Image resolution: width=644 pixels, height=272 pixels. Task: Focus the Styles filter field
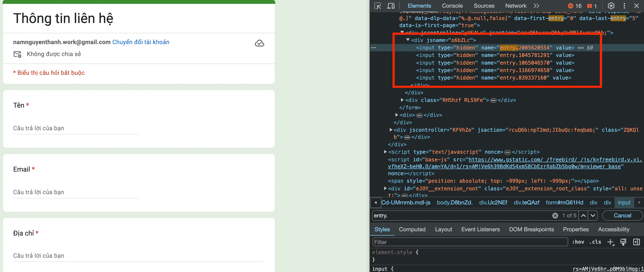tap(470, 242)
